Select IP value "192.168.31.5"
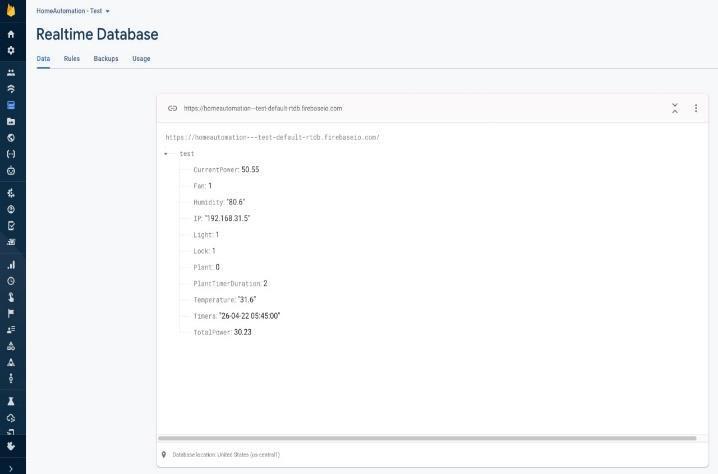The width and height of the screenshot is (718, 474). coord(227,218)
